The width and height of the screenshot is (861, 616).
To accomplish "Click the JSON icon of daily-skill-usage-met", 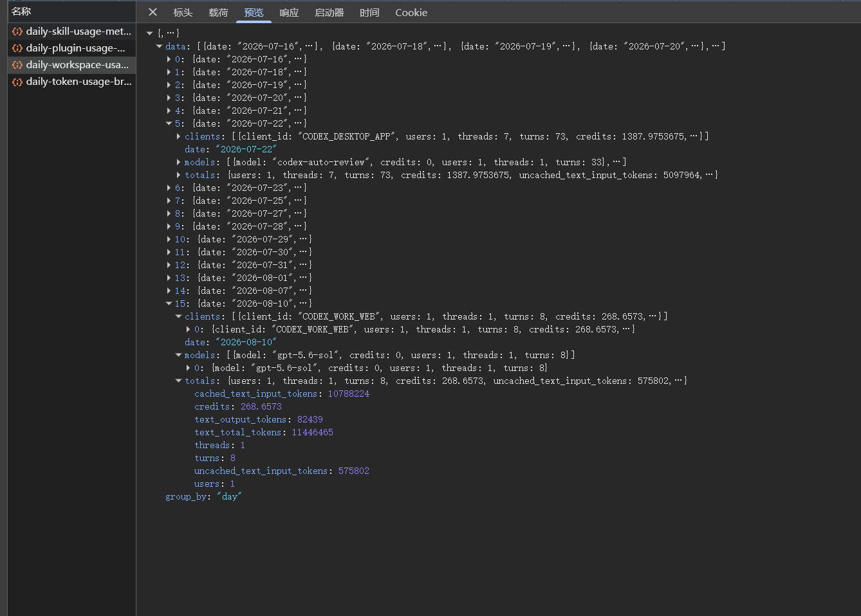I will coord(17,32).
